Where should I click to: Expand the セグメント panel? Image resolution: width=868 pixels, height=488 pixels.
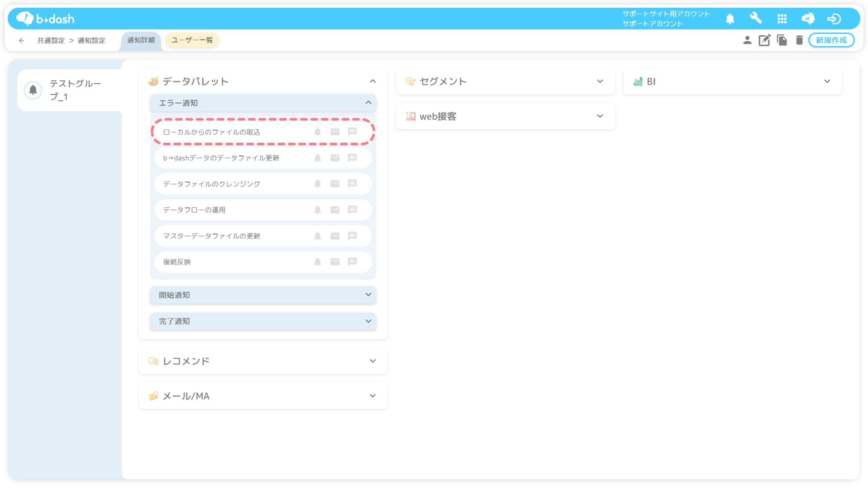600,81
